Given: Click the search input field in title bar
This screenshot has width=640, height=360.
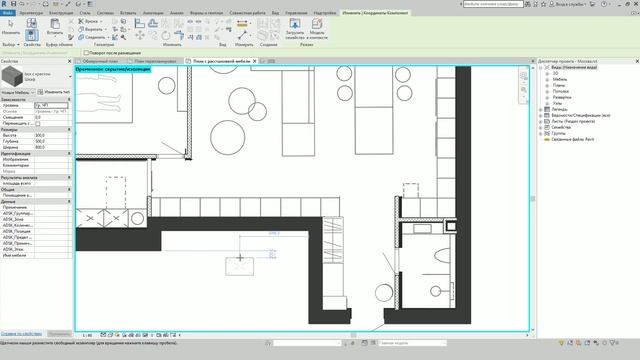Looking at the screenshot, I should tap(493, 4).
